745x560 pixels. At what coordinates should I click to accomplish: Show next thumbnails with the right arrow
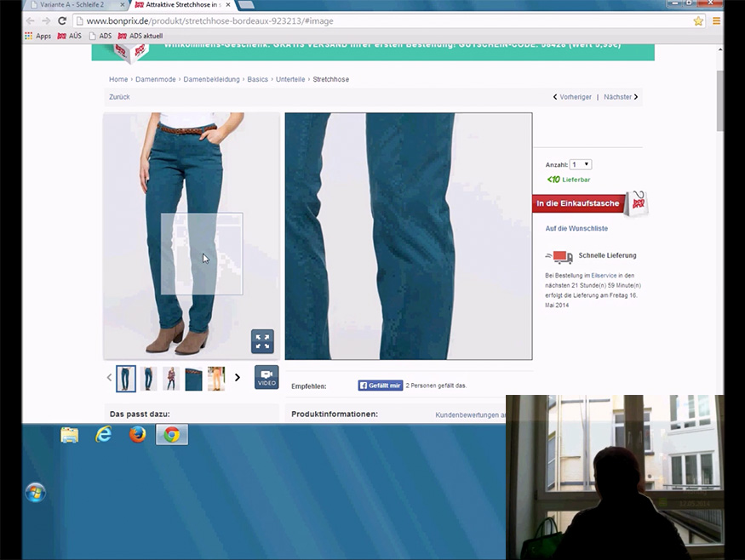[x=238, y=378]
